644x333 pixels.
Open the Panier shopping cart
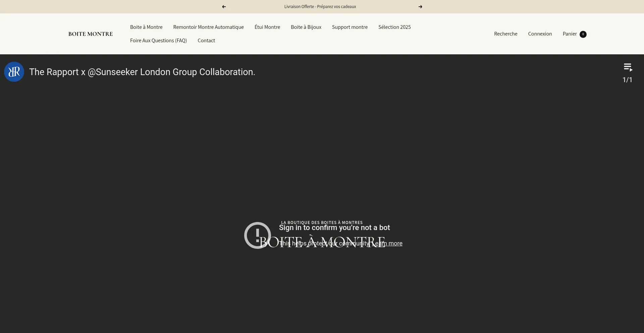pos(570,34)
